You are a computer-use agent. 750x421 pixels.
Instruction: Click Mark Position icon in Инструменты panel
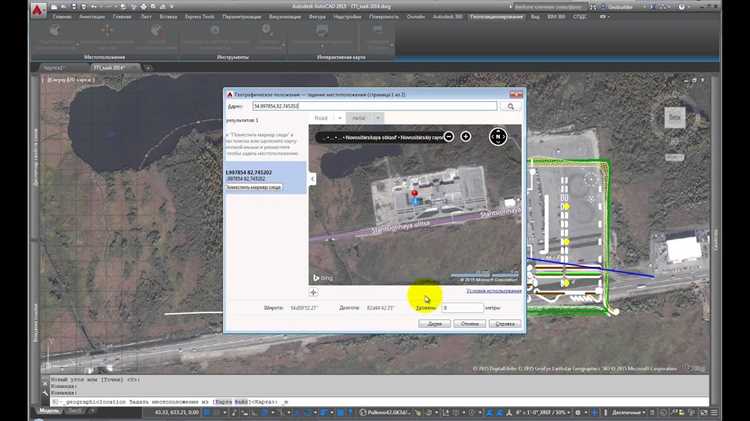[x=215, y=30]
